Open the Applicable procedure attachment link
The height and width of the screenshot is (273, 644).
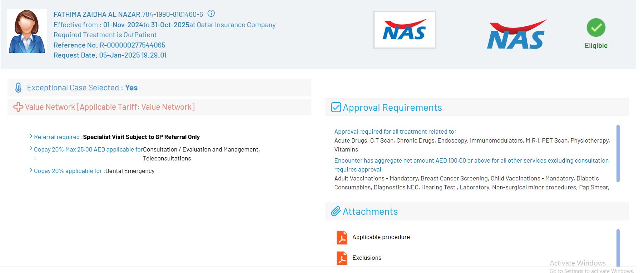pyautogui.click(x=381, y=237)
